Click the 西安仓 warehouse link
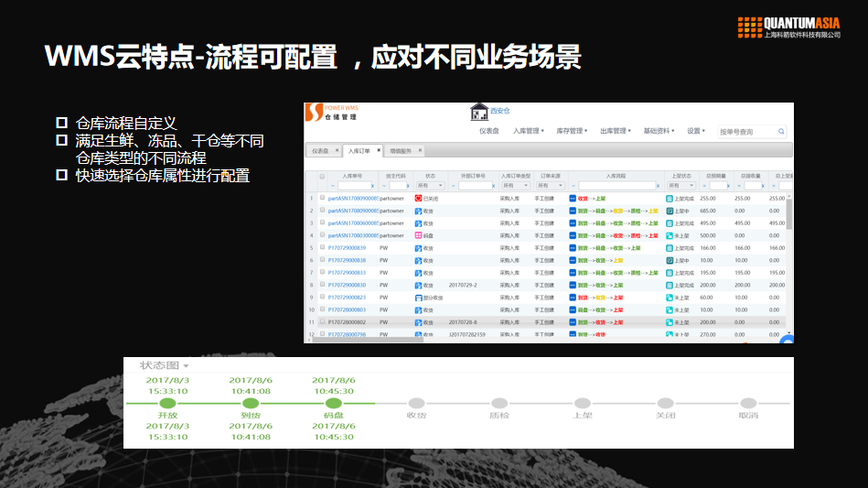Viewport: 868px width, 488px height. [x=500, y=111]
